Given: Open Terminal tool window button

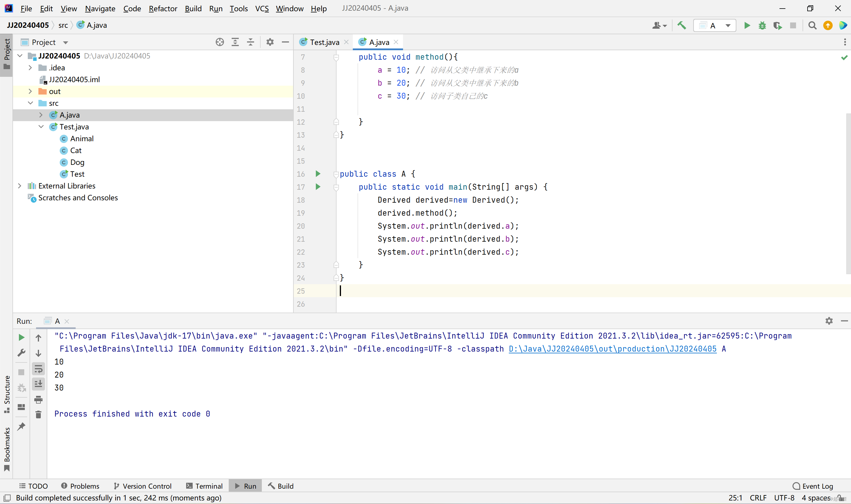Looking at the screenshot, I should click(x=204, y=486).
